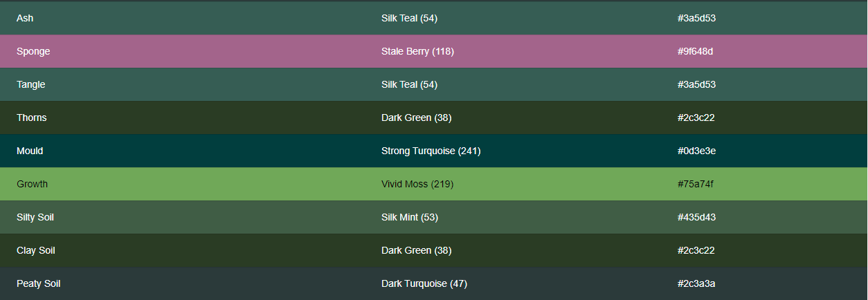Click the Mould row name

(30, 151)
